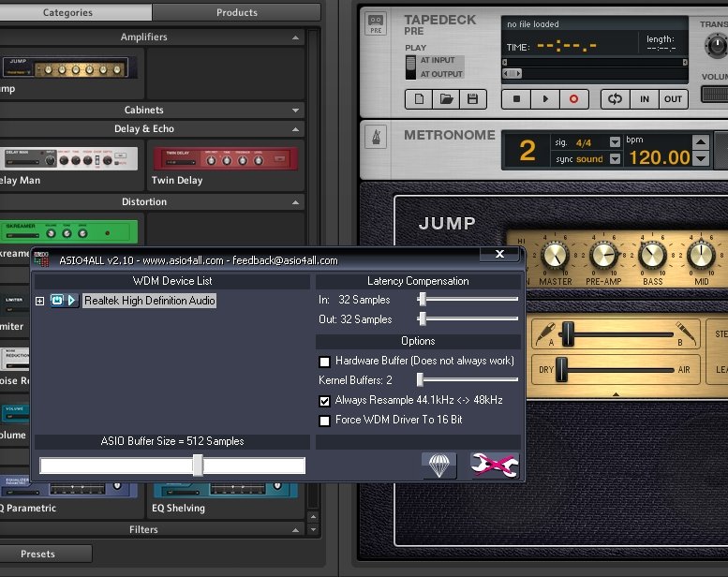Viewport: 728px width, 577px height.
Task: Start recording in Tapedeck
Action: (573, 99)
